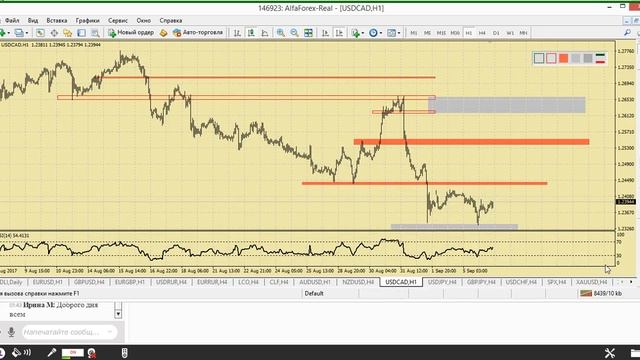Click the webcam-off icon in bottom bar
Viewport: 640px width, 360px height.
[x=92, y=353]
